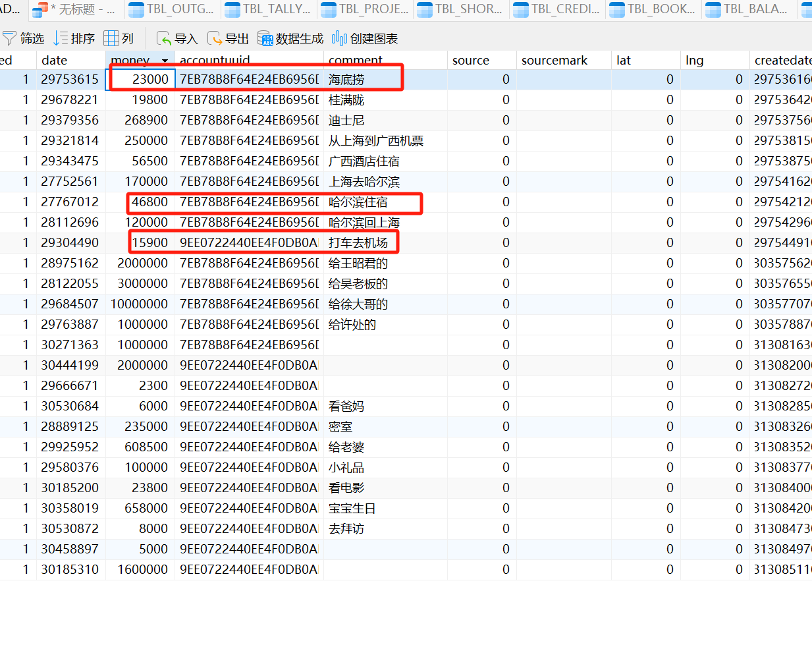Switch to the TBL_CREDI... tab
The image size is (812, 645).
556,9
